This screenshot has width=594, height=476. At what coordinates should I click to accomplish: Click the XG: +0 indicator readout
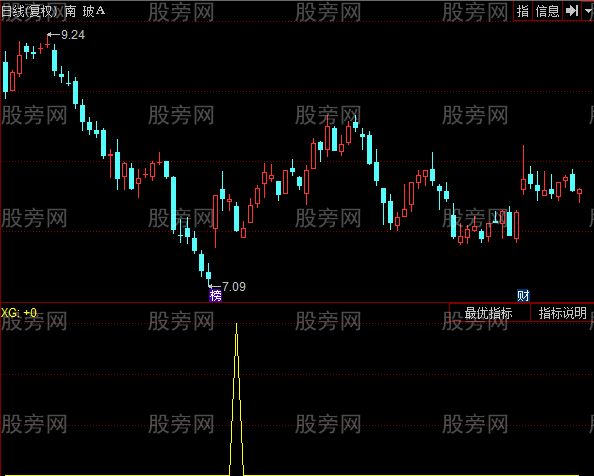19,313
